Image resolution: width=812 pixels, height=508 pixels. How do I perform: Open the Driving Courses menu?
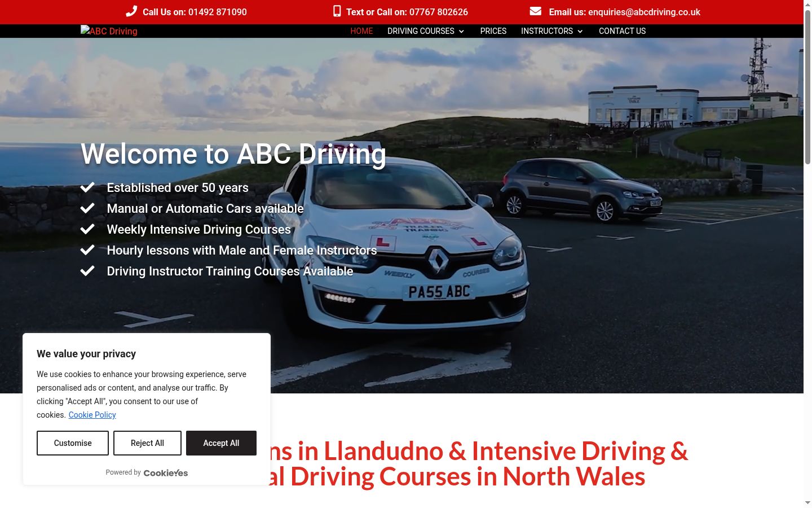(421, 31)
